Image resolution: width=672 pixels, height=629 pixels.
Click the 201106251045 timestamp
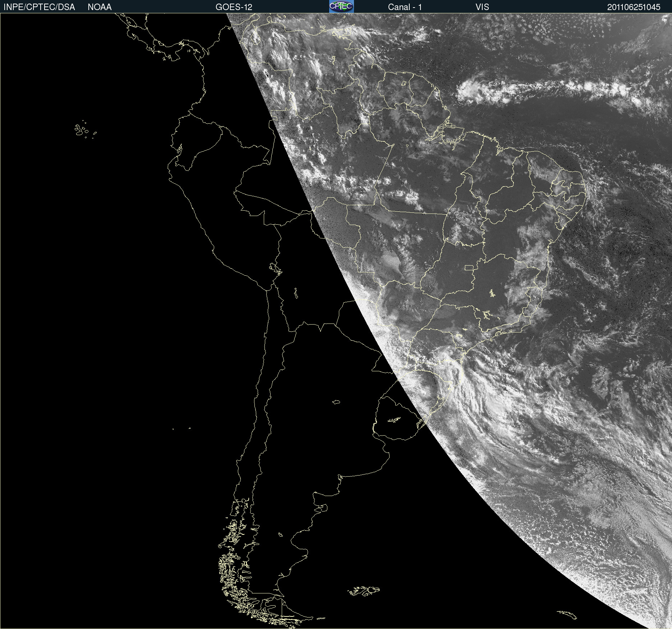[634, 7]
